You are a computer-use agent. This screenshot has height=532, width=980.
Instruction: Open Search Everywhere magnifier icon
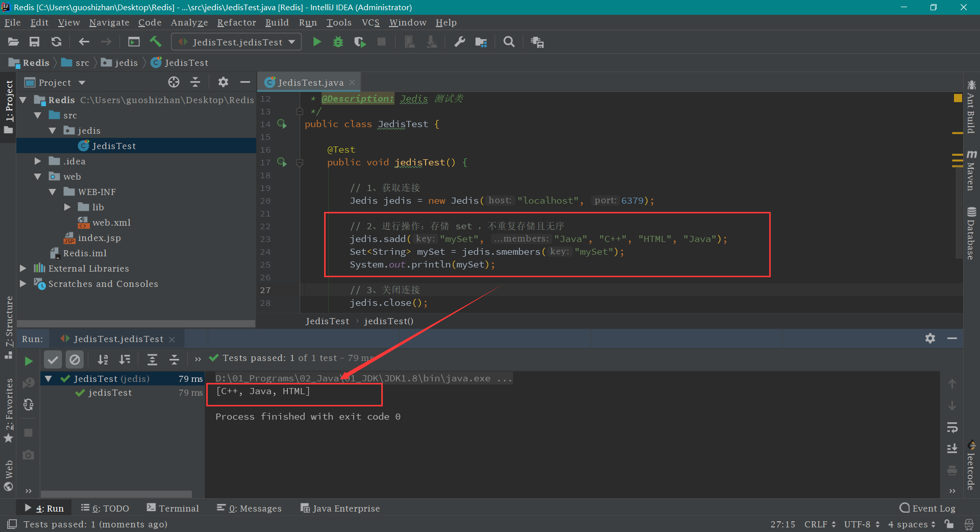(509, 42)
